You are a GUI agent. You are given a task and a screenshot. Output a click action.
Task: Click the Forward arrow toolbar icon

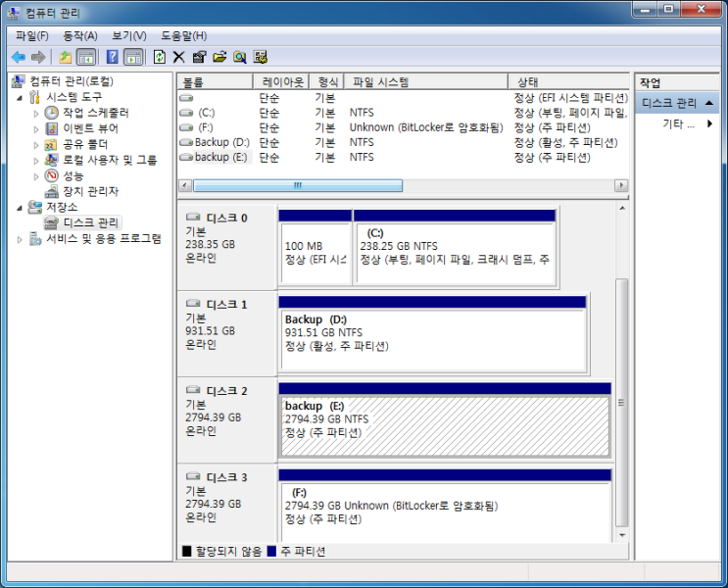38,57
